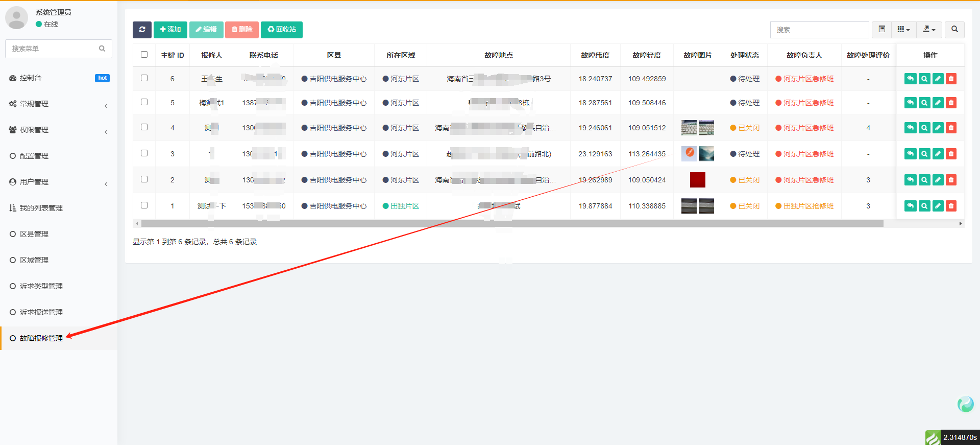Click the green 添加 button
Viewport: 980px width, 445px height.
(170, 30)
